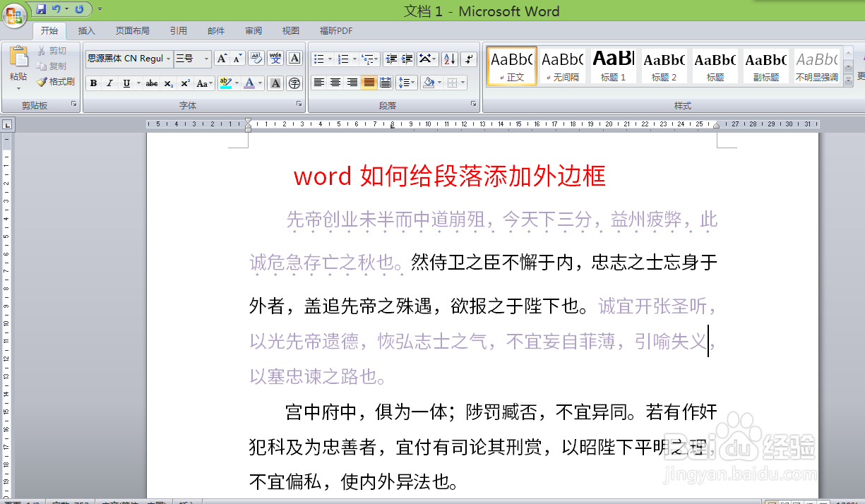Apply italic formatting
Image resolution: width=865 pixels, height=504 pixels.
(x=109, y=83)
